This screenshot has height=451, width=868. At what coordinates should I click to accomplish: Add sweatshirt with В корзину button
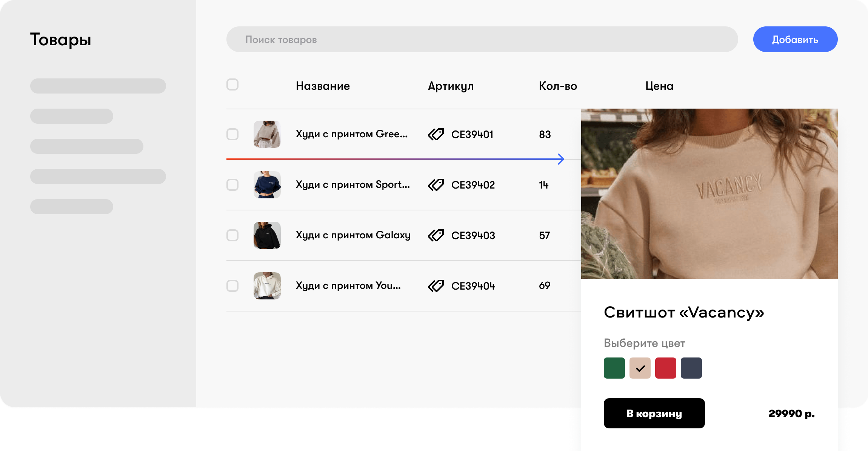[654, 413]
